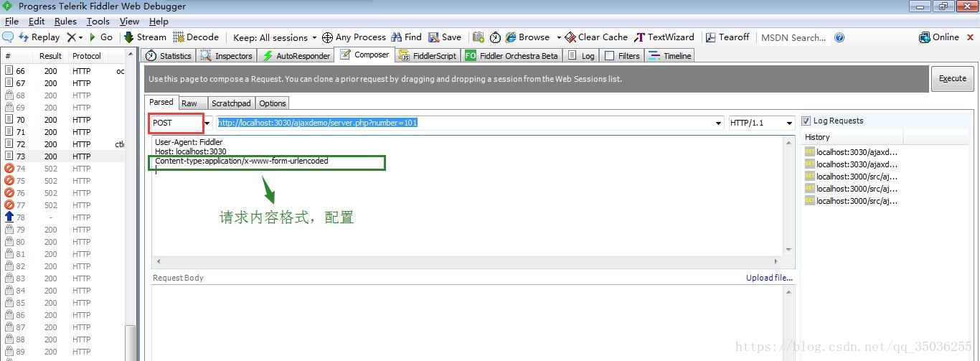
Task: Switch to the Log tab
Action: click(x=582, y=55)
